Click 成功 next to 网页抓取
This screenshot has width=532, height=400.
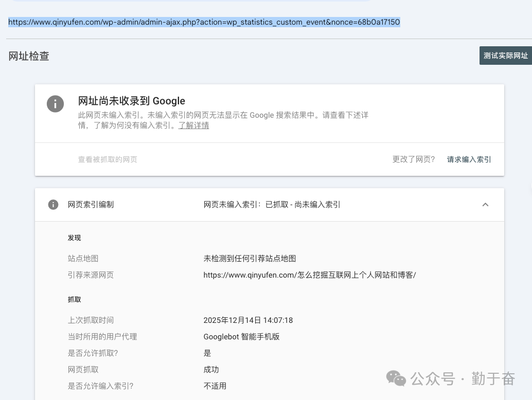coord(211,370)
